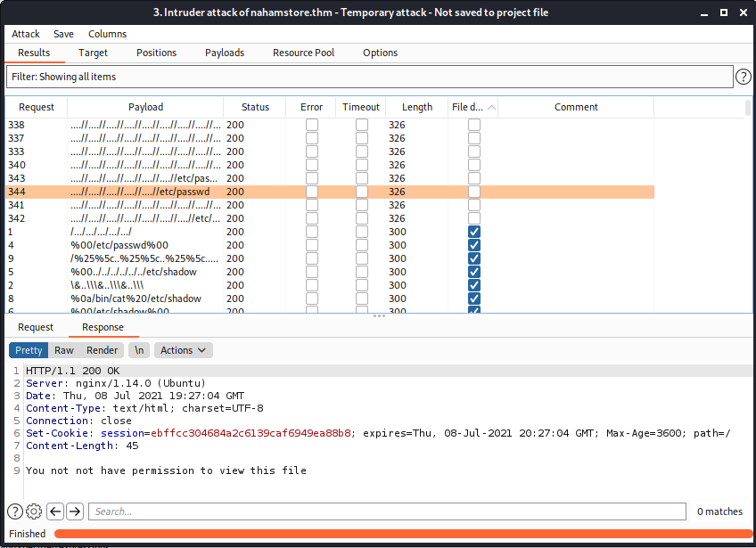Open the Options tab

(x=380, y=53)
